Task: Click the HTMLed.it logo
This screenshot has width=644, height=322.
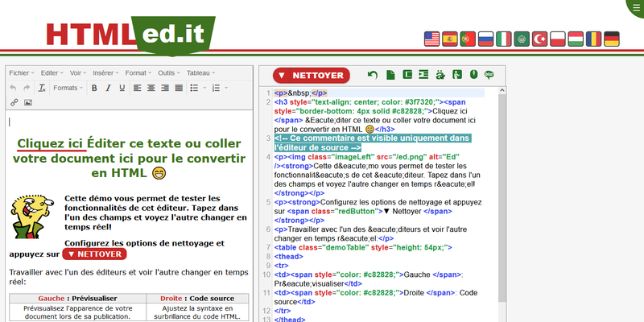Action: (130, 35)
